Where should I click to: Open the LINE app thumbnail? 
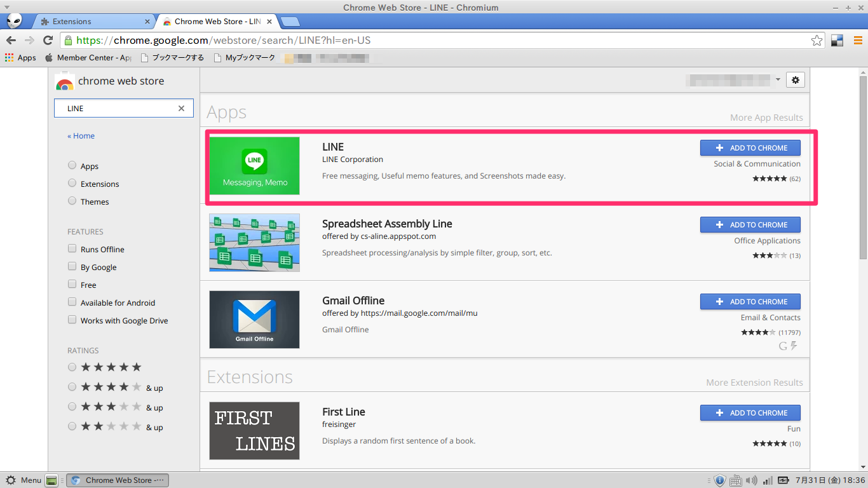tap(254, 166)
